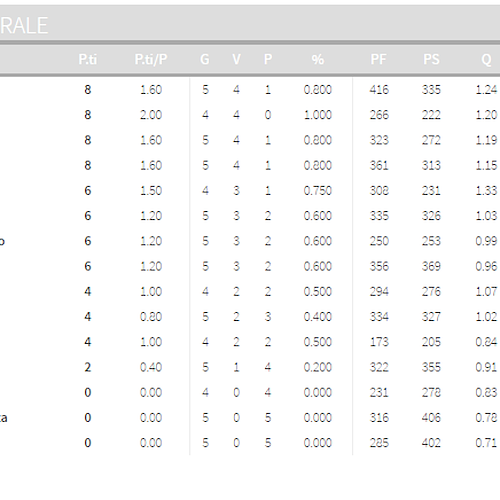
Task: Click the % column header
Action: (318, 60)
